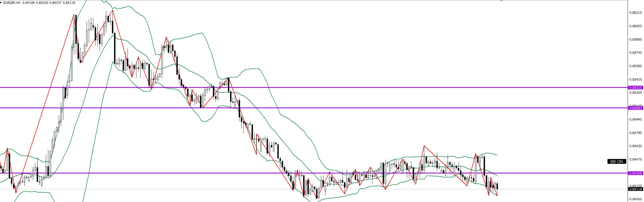Screen dimensions: 644x202
Task: Click the one-click trading arrow beside EURGBP,H4
Action: point(1,3)
